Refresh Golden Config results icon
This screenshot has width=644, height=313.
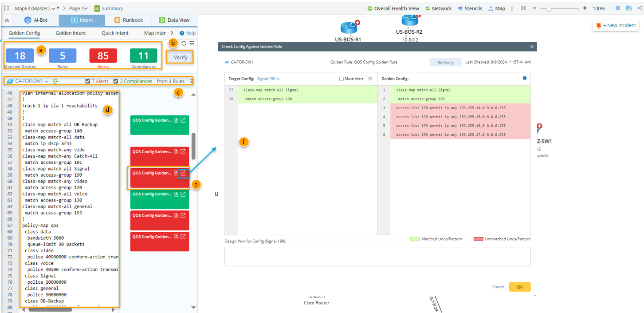click(x=184, y=44)
